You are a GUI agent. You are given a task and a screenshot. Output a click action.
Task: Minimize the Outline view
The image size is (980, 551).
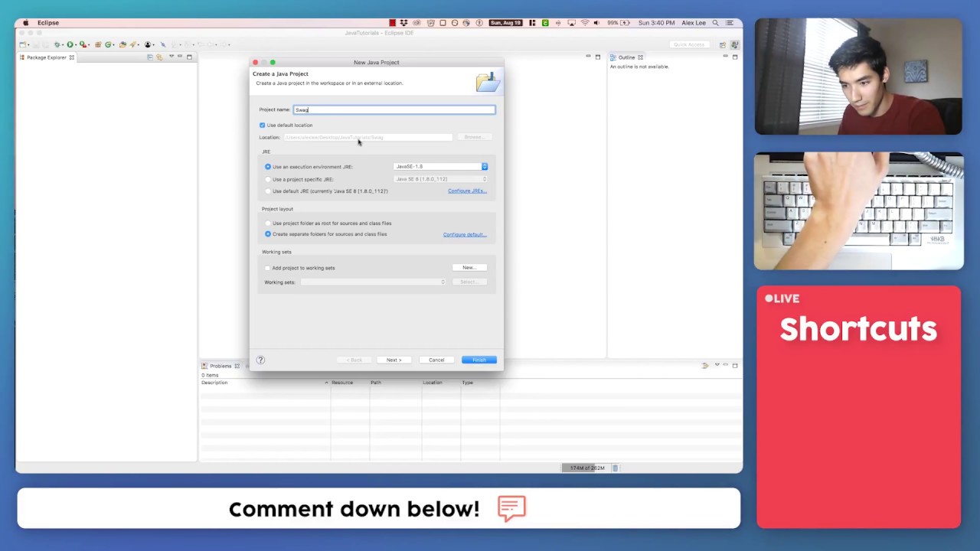(725, 56)
